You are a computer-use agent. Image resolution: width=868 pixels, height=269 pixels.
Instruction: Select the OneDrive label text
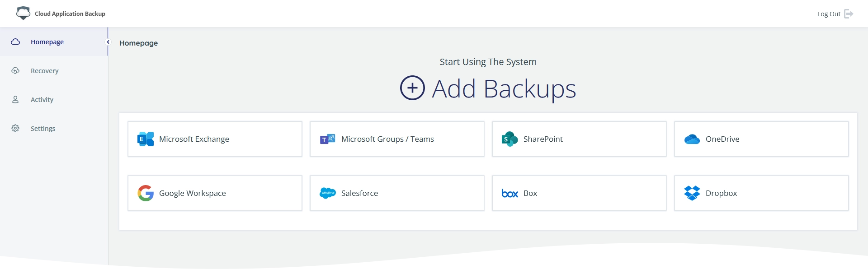pyautogui.click(x=722, y=139)
